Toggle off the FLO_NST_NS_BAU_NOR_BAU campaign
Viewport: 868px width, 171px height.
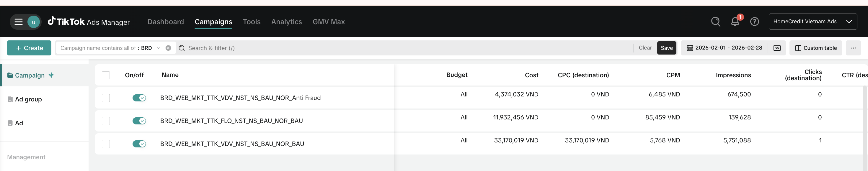pos(139,121)
